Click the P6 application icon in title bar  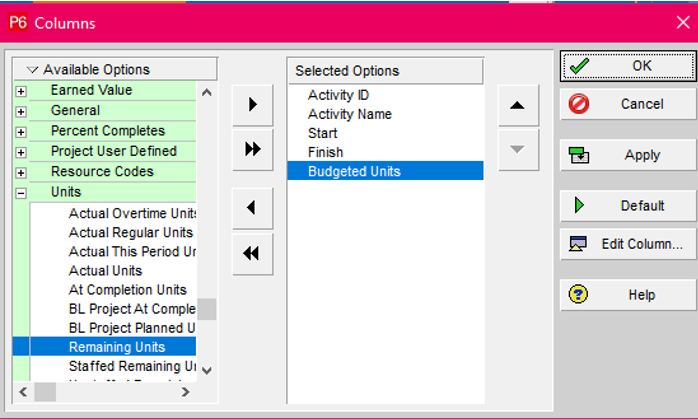(x=18, y=22)
